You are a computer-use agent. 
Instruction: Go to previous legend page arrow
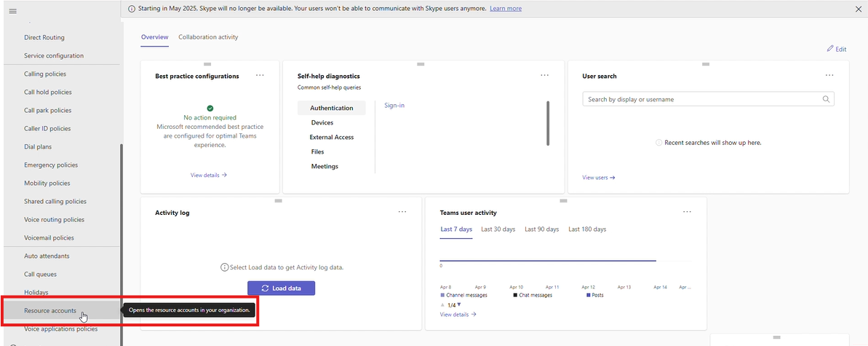pos(442,305)
